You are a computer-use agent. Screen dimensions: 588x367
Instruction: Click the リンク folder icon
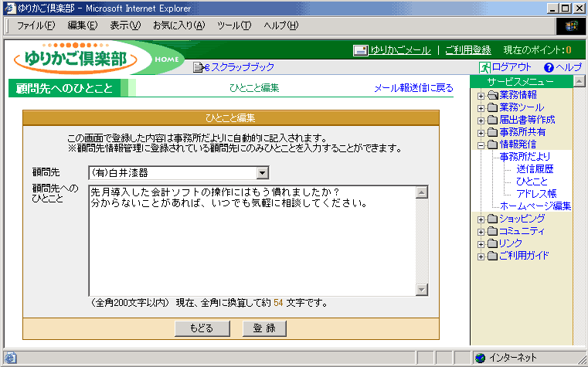(492, 243)
